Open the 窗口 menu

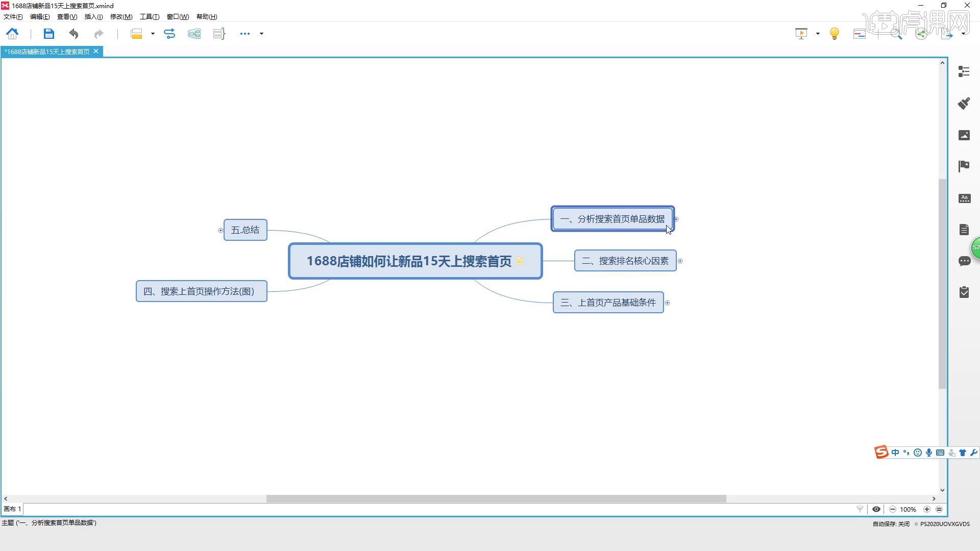pos(178,17)
